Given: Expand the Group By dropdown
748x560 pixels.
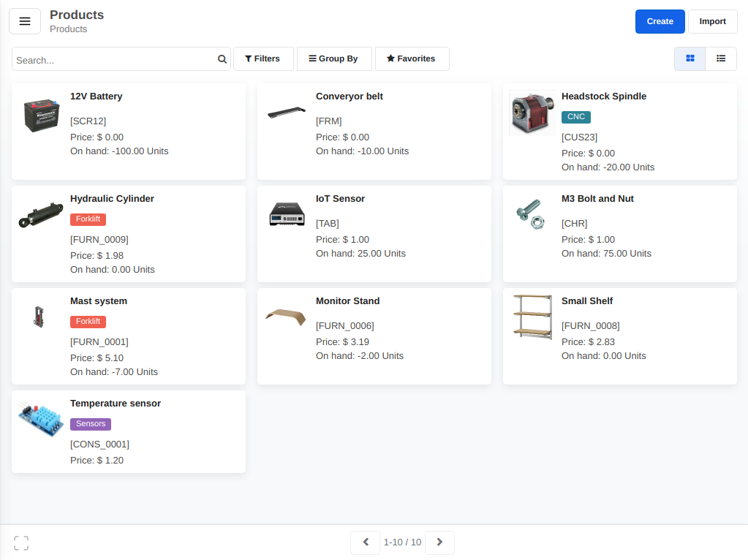Looking at the screenshot, I should [333, 58].
